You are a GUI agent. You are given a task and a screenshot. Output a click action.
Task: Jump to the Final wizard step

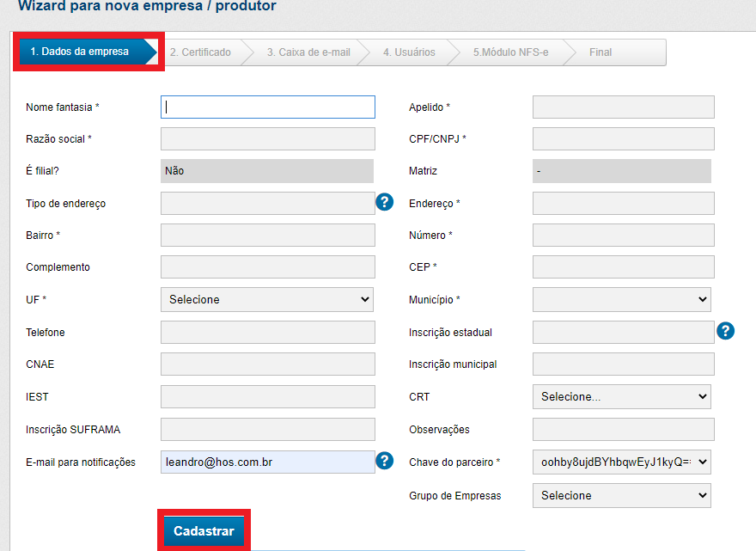coord(601,52)
